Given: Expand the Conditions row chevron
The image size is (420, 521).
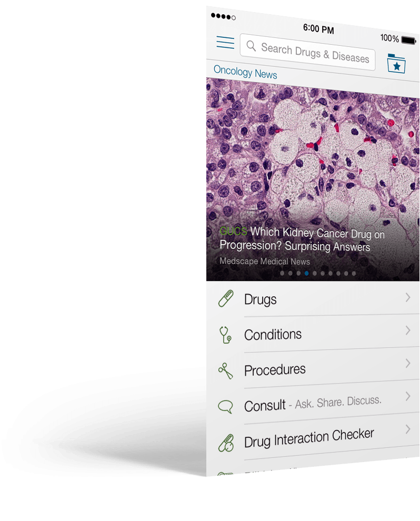Looking at the screenshot, I should coord(408,330).
